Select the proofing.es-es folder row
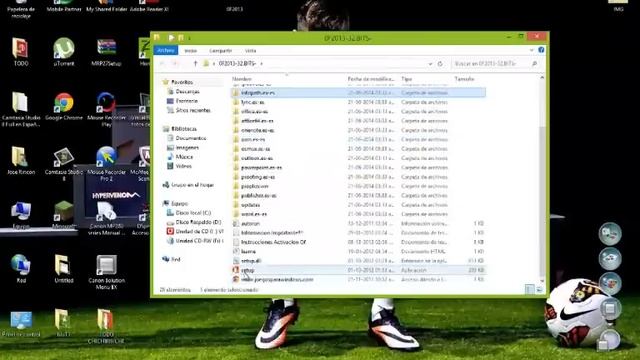This screenshot has width=640, height=360. [x=358, y=177]
